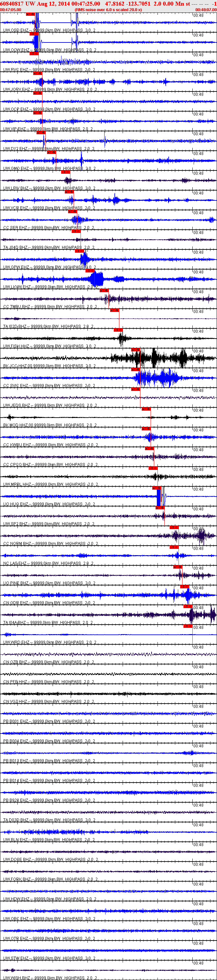Click the end time 00:48:07.00
Screen dimensions: 217x980
point(206,10)
